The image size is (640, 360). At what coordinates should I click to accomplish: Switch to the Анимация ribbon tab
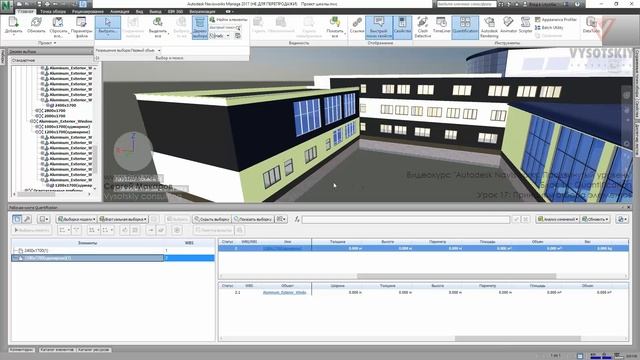point(120,11)
